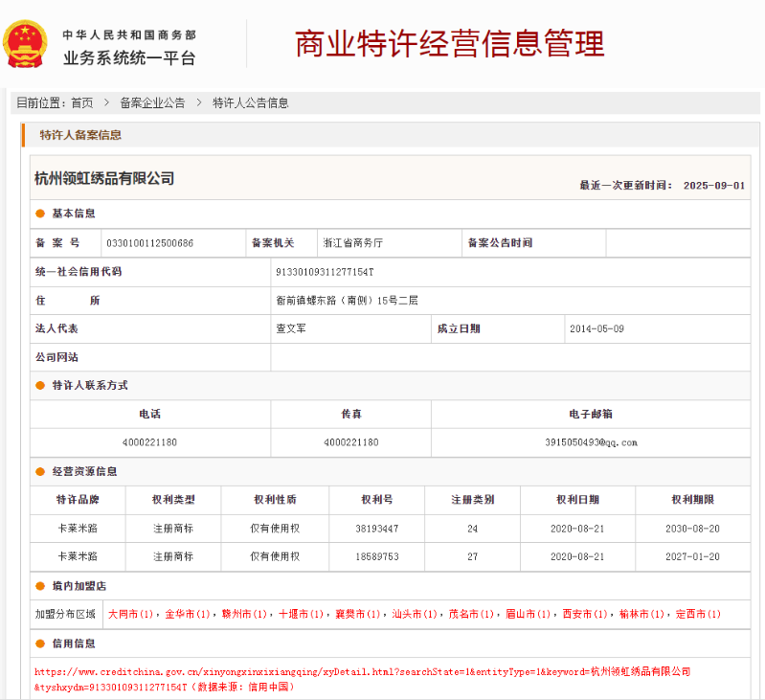765x700 pixels.
Task: Click the 信用信息 section heading
Action: point(74,644)
